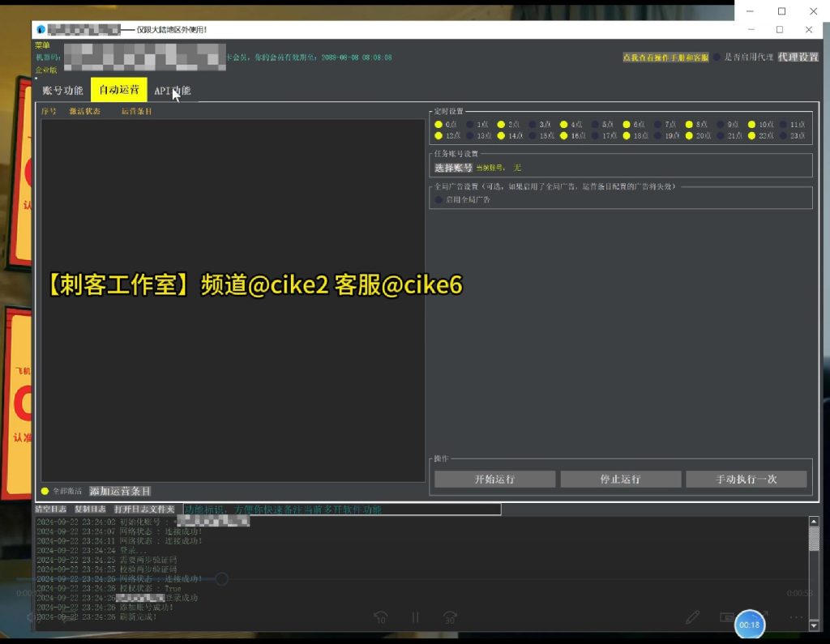Select the skip forward 30 seconds icon

449,617
